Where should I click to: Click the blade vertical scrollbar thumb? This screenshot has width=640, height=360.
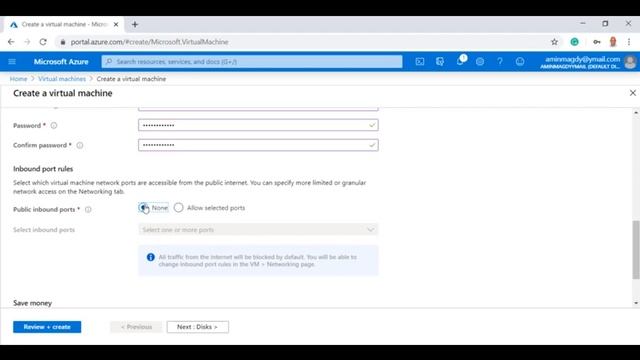[636, 250]
